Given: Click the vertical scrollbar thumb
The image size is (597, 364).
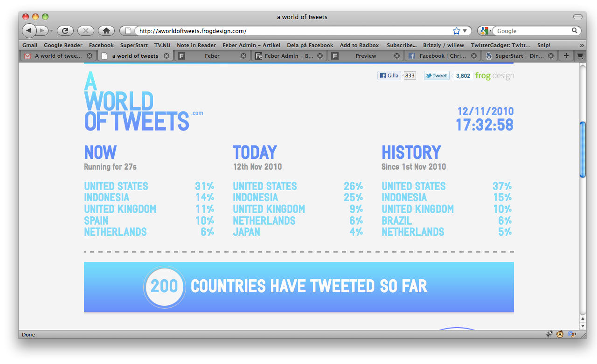Looking at the screenshot, I should click(582, 149).
